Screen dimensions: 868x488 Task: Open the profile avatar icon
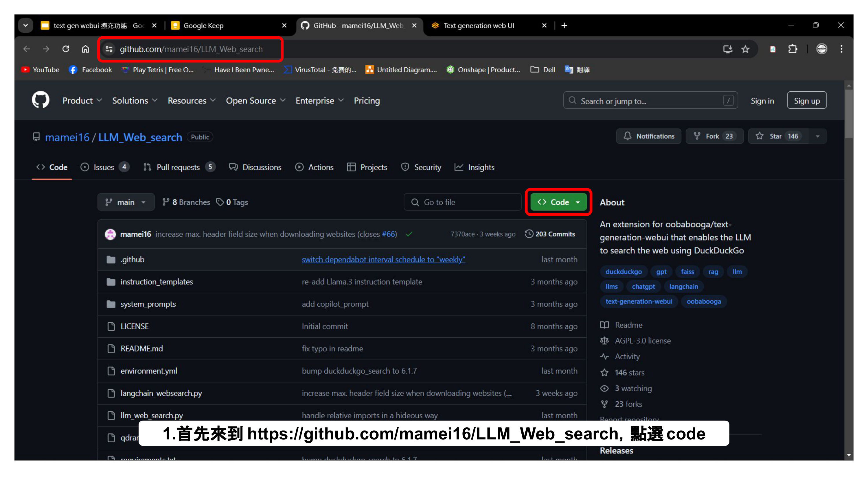coord(822,49)
